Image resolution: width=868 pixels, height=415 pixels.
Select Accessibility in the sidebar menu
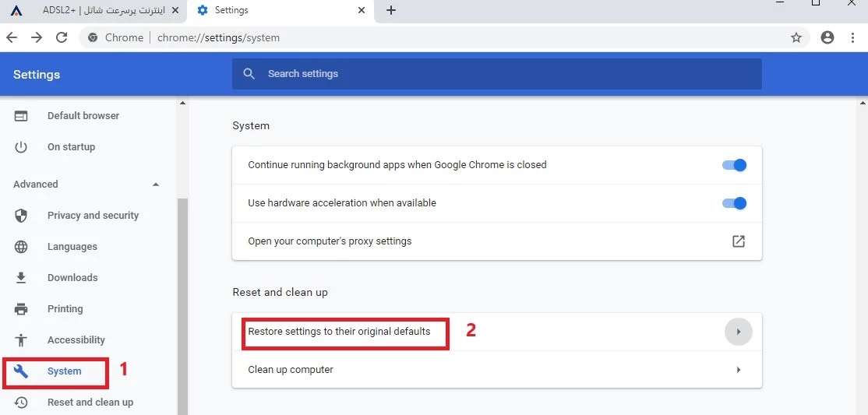click(x=76, y=340)
